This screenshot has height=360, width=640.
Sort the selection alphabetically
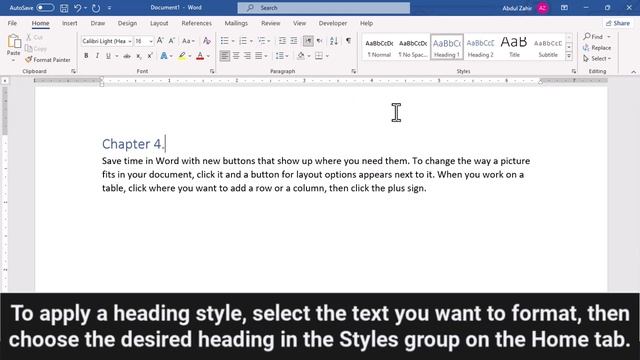pos(334,41)
